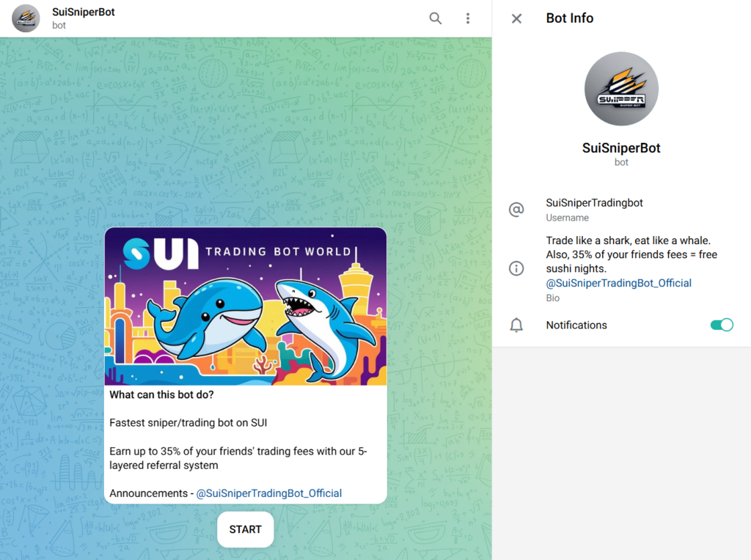This screenshot has height=560, width=751.
Task: Click the 'What can this bot do?' heading
Action: pyautogui.click(x=161, y=395)
